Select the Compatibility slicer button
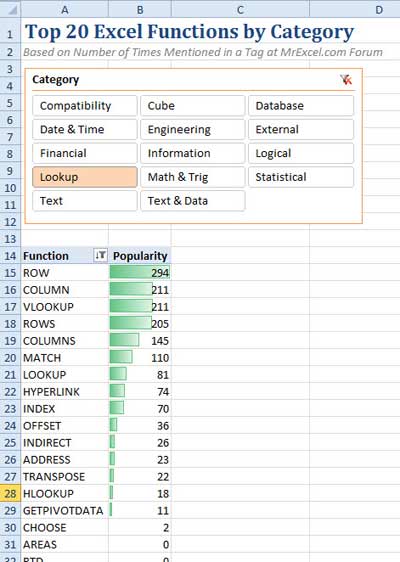Viewport: 400px width, 562px height. [x=85, y=106]
